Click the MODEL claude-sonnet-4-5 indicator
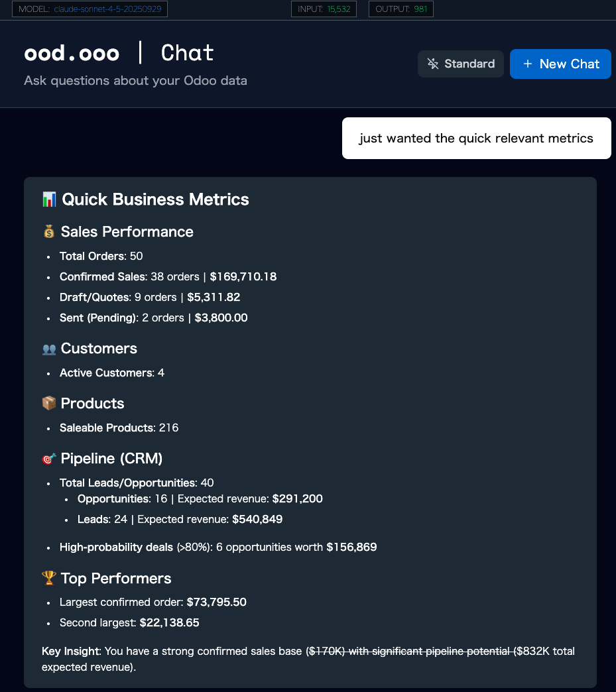Screen dimensions: 616x692 [x=90, y=9]
